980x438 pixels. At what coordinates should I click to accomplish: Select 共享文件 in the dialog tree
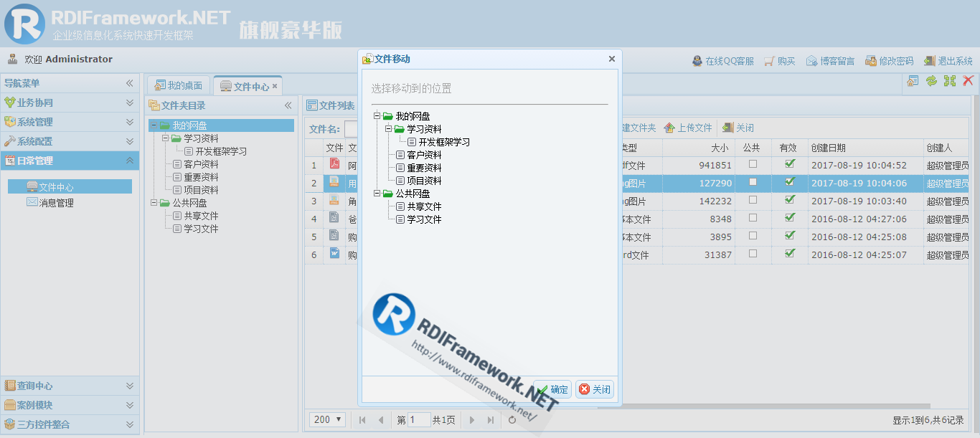pyautogui.click(x=424, y=206)
